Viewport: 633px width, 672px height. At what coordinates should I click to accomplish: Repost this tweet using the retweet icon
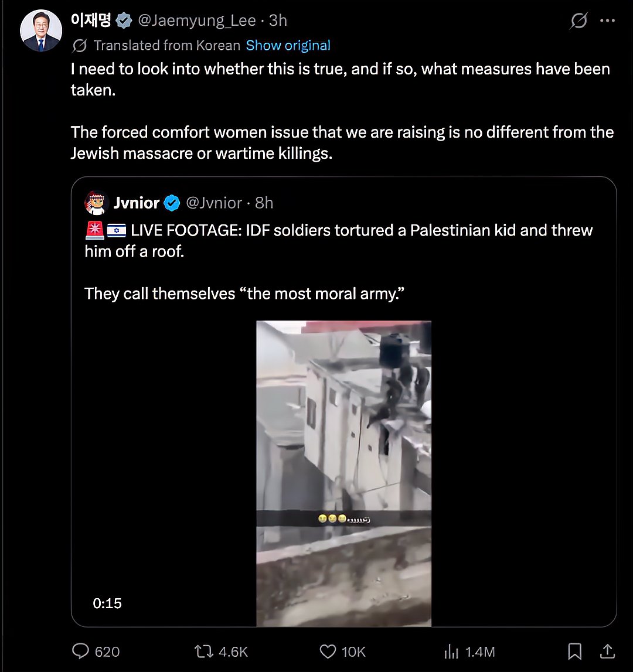[202, 651]
